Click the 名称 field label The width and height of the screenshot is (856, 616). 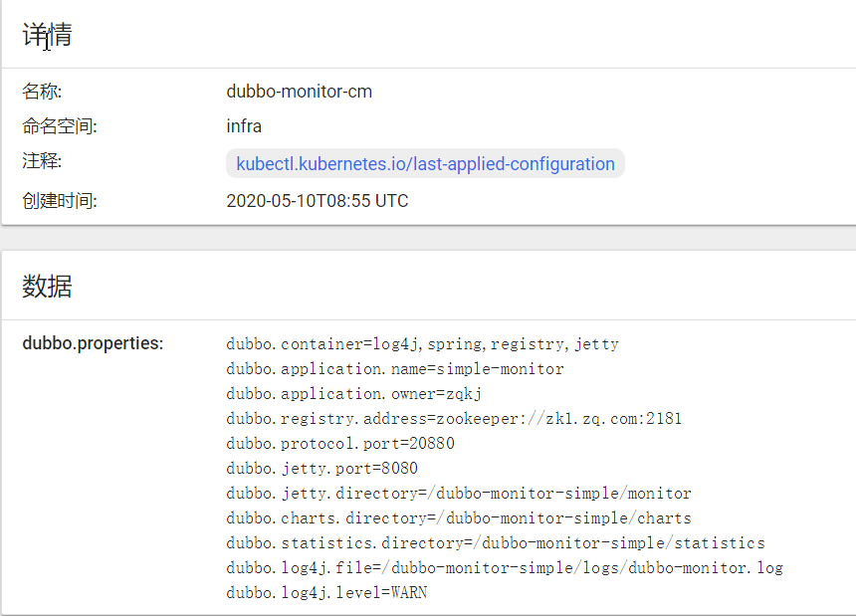(x=42, y=92)
